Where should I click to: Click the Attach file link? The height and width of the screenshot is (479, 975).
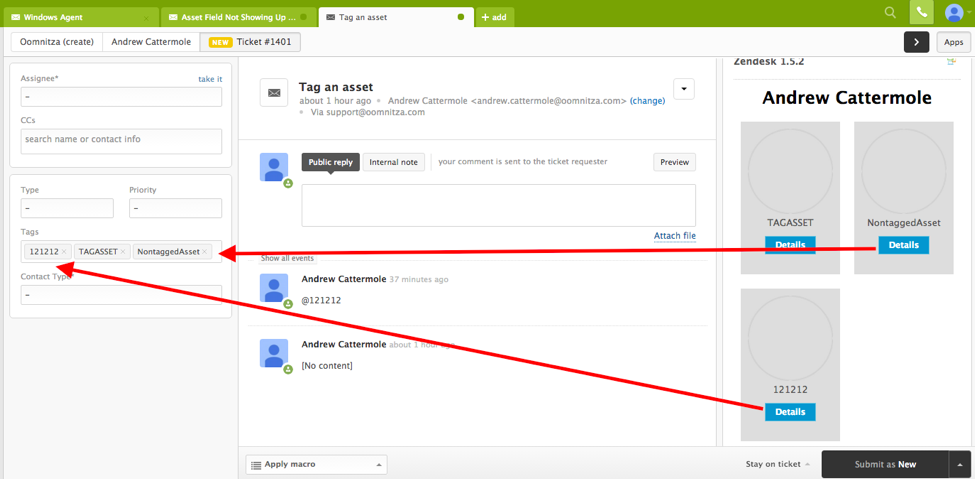pyautogui.click(x=674, y=236)
